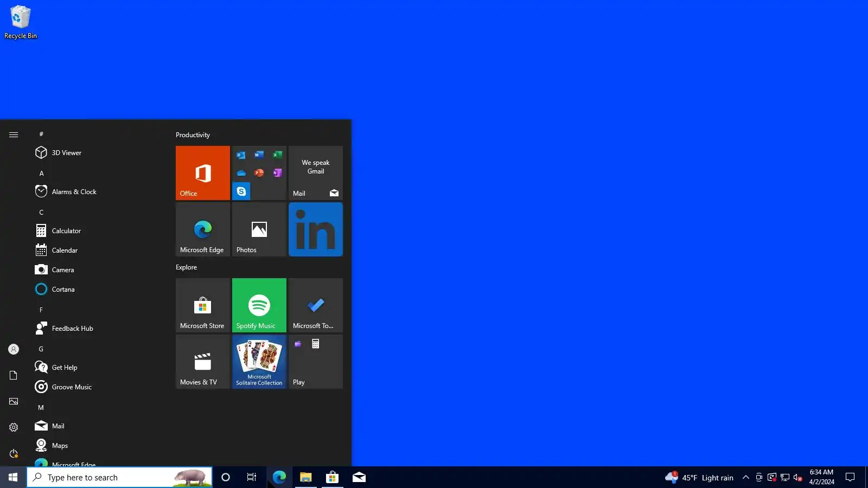Open the Action Center notifications icon
Screen dimensions: 868x488
click(x=850, y=477)
